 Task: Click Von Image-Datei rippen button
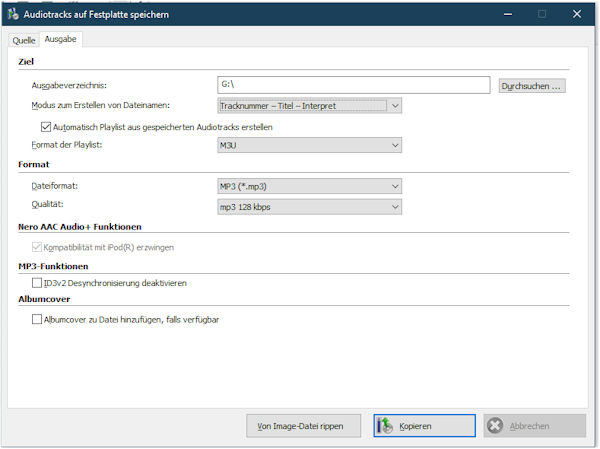tap(303, 426)
